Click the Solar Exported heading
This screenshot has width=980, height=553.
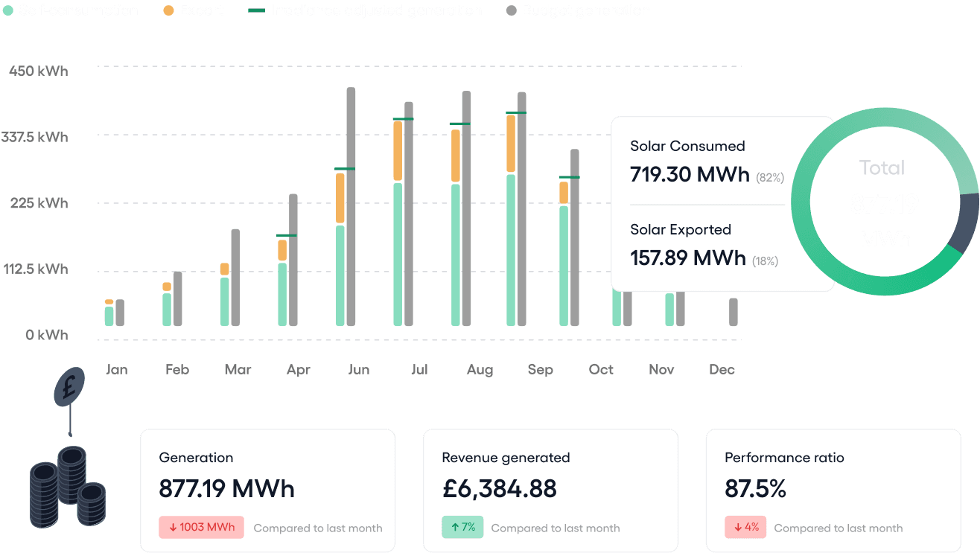tap(681, 229)
